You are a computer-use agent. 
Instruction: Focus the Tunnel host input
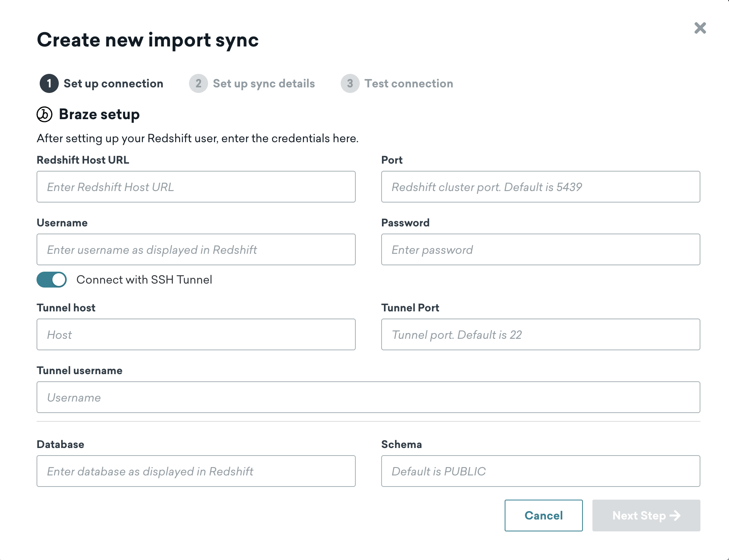click(x=196, y=334)
